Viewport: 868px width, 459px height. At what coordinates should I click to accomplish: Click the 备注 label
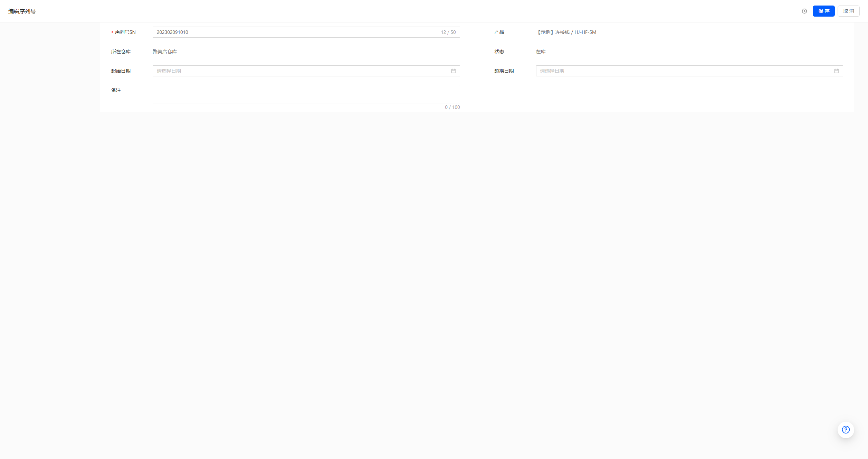click(x=116, y=90)
